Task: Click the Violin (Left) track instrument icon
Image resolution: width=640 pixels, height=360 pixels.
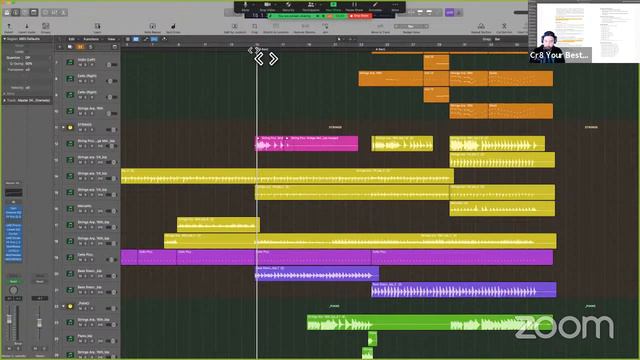Action: pyautogui.click(x=70, y=62)
